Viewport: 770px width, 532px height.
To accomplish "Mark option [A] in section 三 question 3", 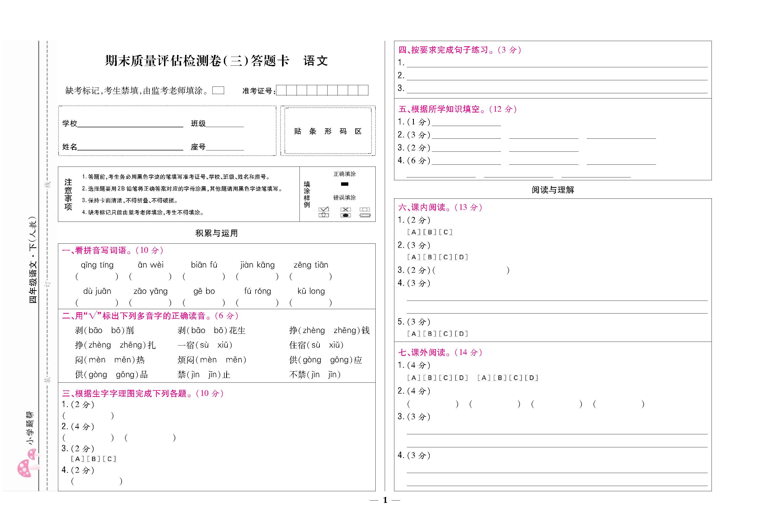I will pos(77,459).
